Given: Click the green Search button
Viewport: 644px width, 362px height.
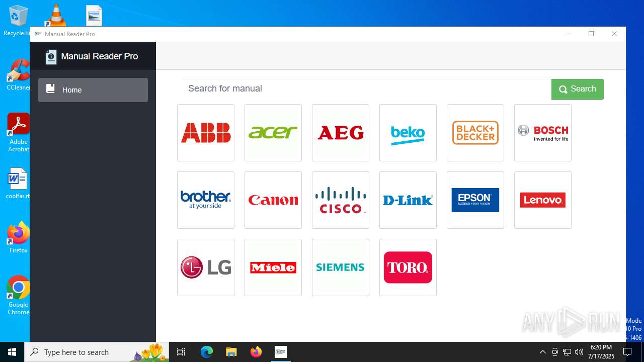Looking at the screenshot, I should [578, 89].
